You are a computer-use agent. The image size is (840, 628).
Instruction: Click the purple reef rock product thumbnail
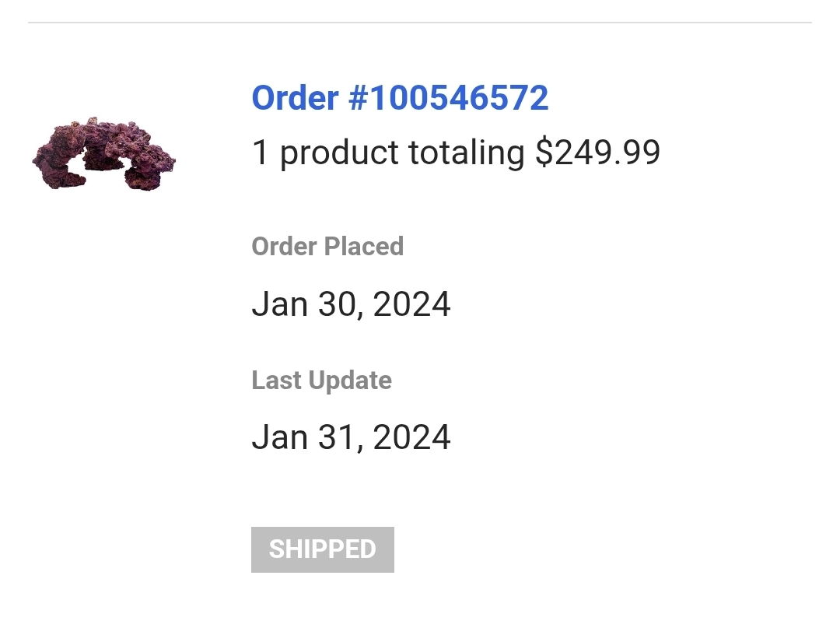click(x=103, y=154)
